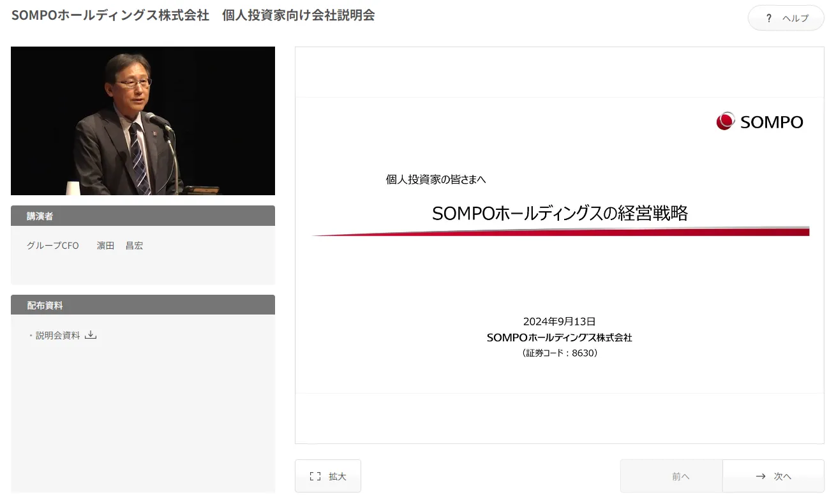Click the slide title SOMPOホールディングスの経営戦略
Viewport: 836px width, 504px height.
[560, 214]
